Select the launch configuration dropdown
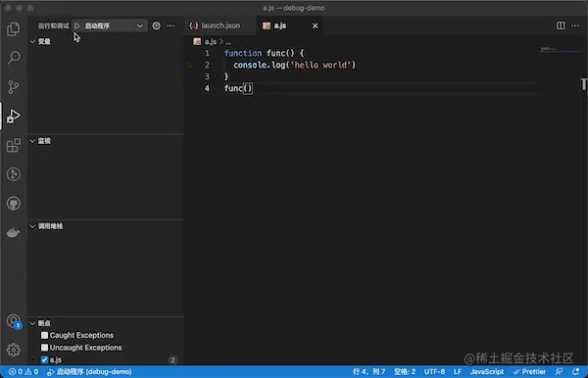 coord(110,25)
